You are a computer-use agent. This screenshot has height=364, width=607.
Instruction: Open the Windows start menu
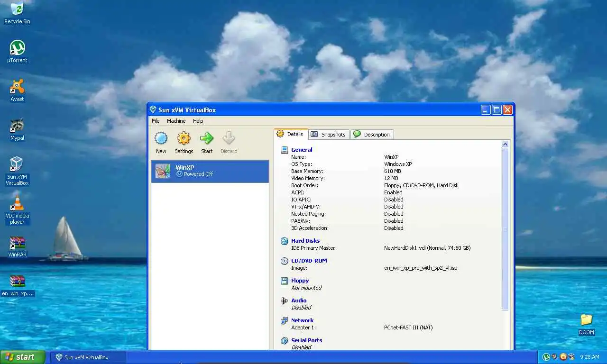tap(22, 357)
